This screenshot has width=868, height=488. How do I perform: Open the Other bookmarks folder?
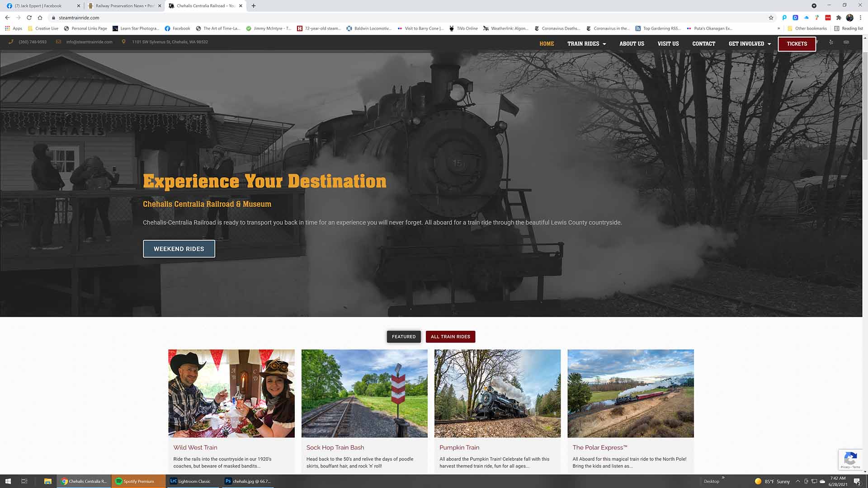[x=807, y=28]
